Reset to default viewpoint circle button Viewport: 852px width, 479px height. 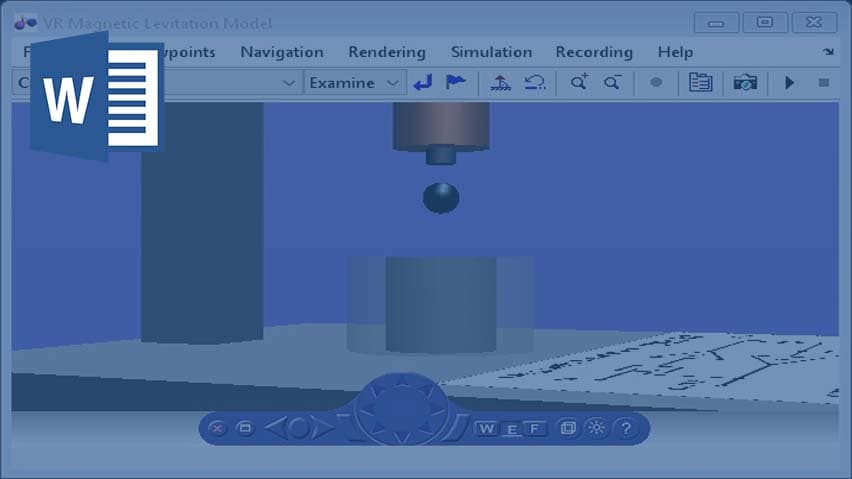pos(299,428)
